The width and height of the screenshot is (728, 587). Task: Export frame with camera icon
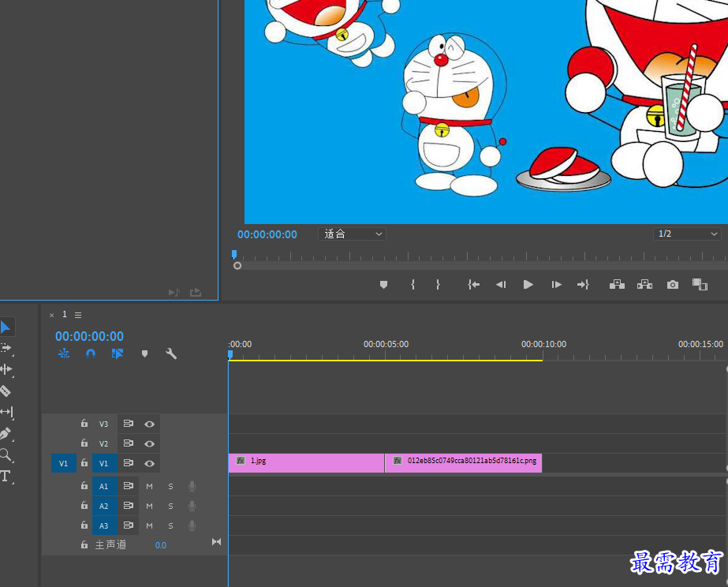672,285
